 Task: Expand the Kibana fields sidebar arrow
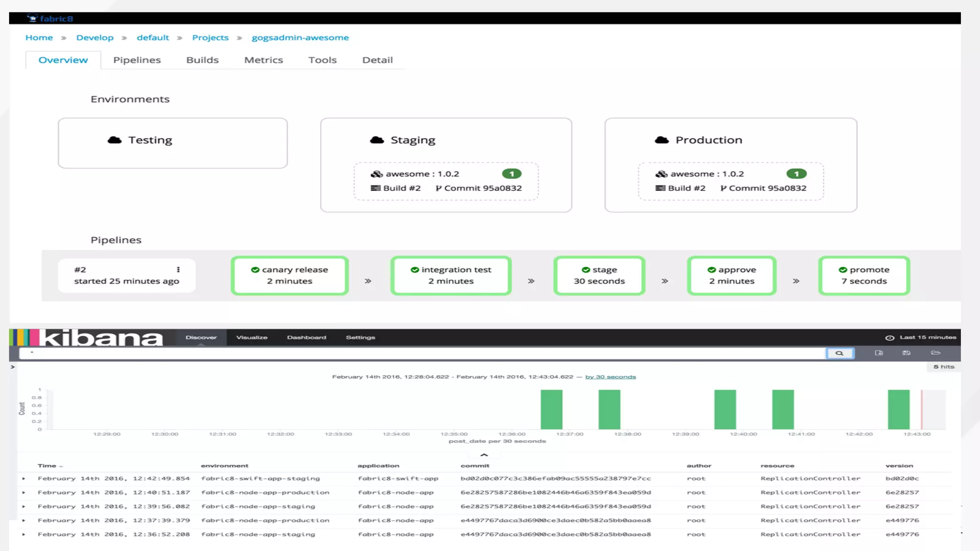point(13,367)
